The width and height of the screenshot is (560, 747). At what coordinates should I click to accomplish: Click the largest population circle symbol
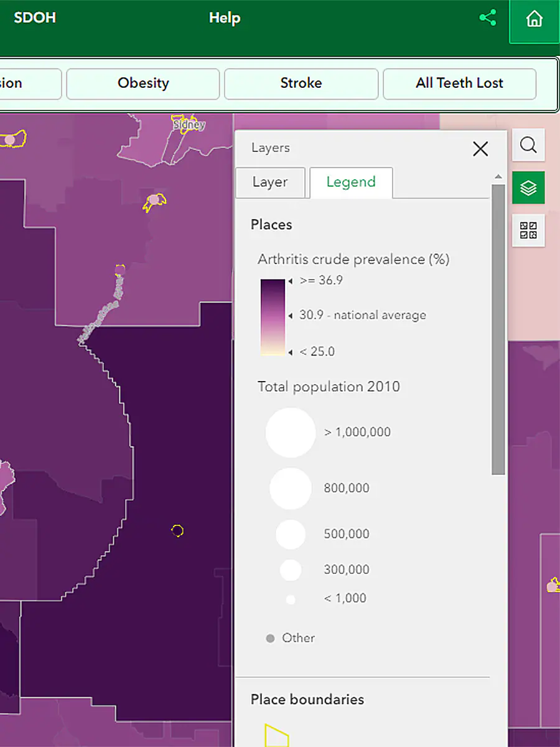[x=290, y=432]
